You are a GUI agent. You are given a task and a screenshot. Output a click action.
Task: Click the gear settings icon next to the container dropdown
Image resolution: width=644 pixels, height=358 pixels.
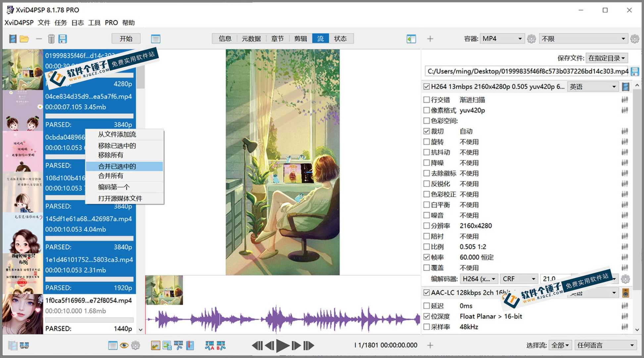pyautogui.click(x=531, y=38)
